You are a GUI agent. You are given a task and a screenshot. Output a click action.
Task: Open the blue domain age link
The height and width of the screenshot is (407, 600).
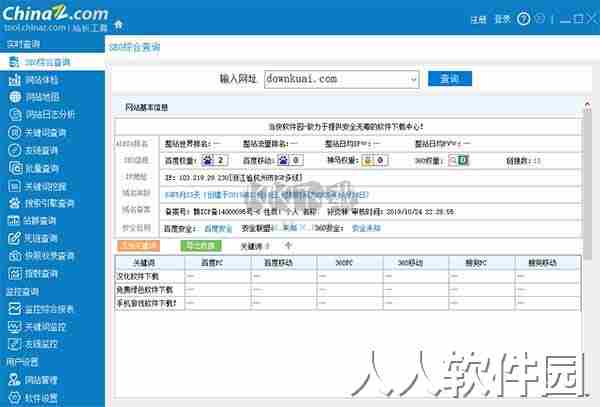click(267, 195)
